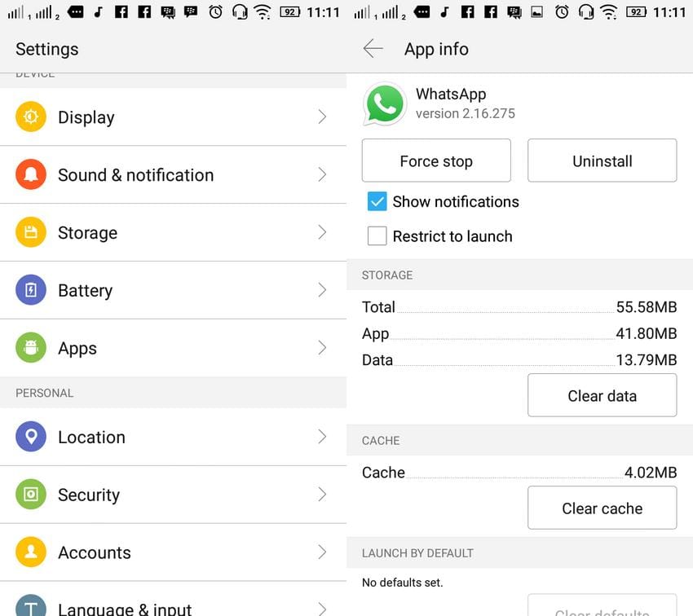Tap the yellow Display settings icon
The width and height of the screenshot is (693, 616).
tap(31, 117)
